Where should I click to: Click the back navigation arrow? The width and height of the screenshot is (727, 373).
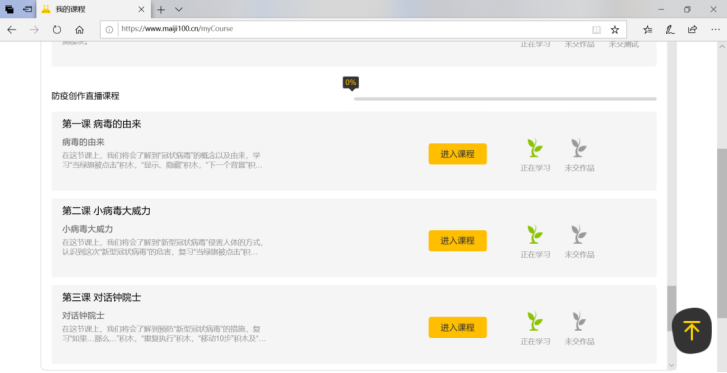click(11, 30)
